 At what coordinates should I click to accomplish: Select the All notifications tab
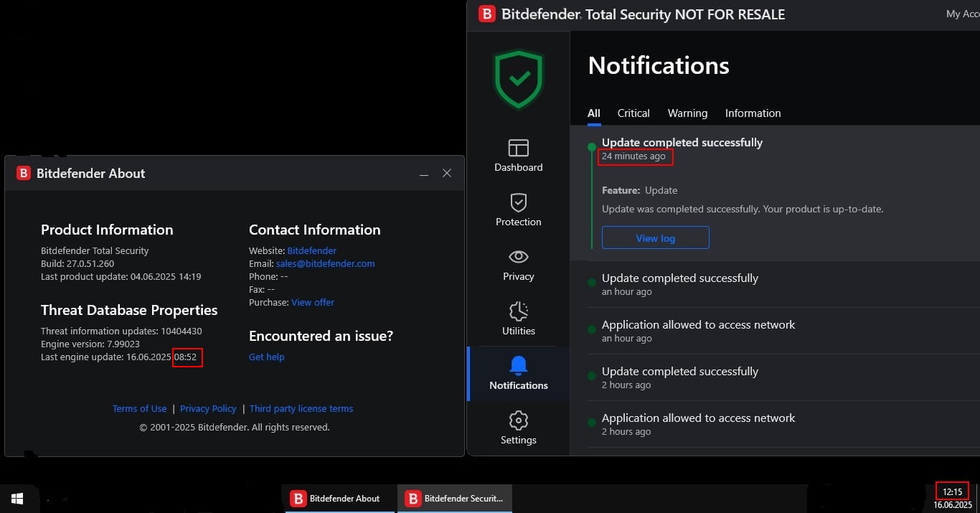594,113
